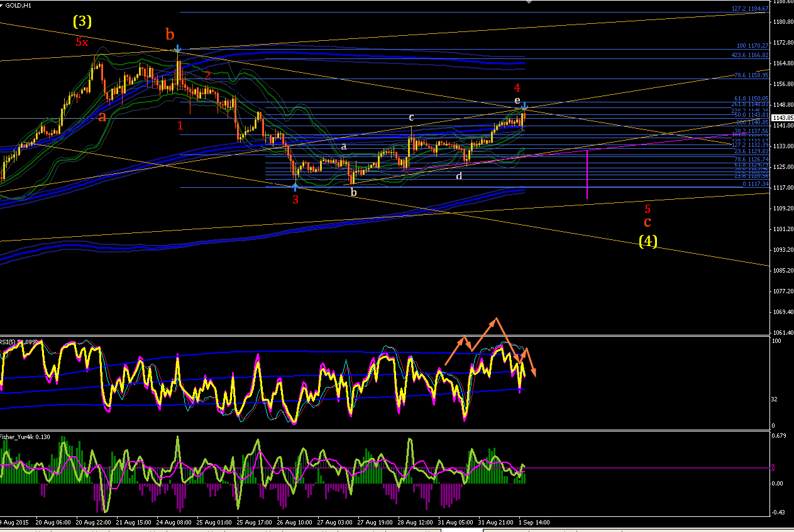Click the magenta vertical line on the chart
Screen dimensions: 794x532
(587, 175)
